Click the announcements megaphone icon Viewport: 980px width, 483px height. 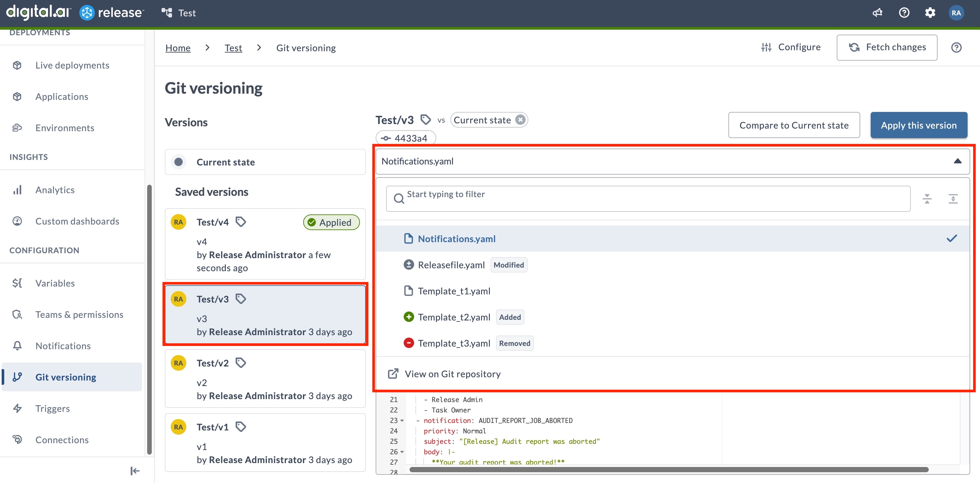point(877,13)
